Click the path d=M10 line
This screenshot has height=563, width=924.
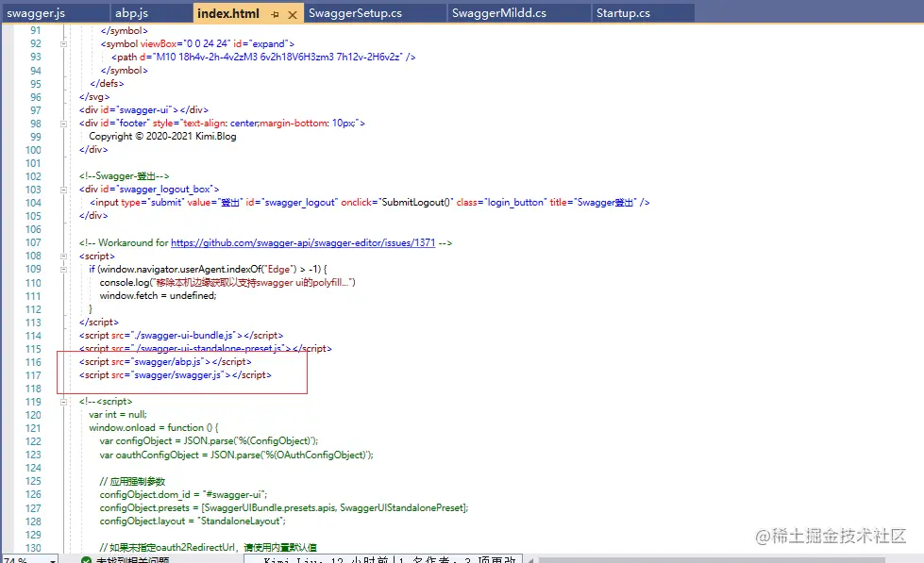(x=263, y=58)
